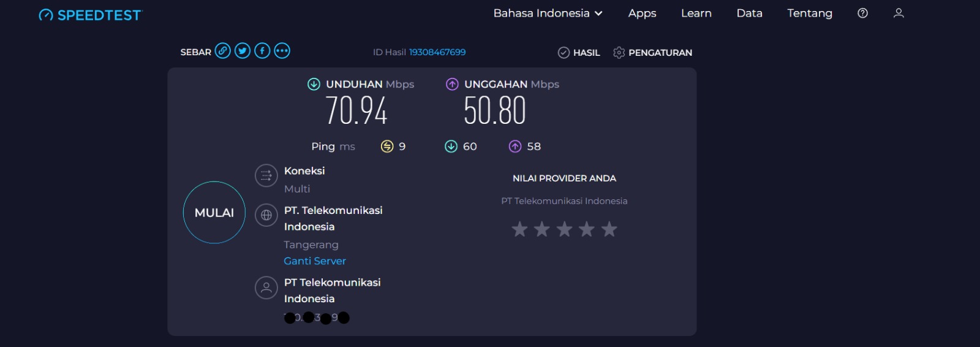980x347 pixels.
Task: Click the 'SEBAR' share label
Action: tap(195, 52)
